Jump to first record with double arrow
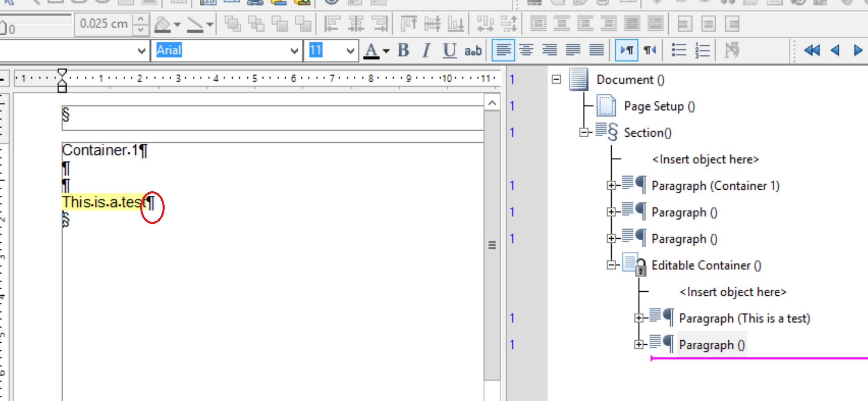 pos(812,51)
